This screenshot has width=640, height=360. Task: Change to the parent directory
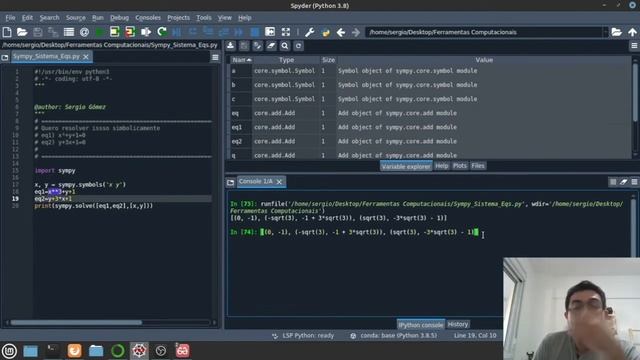tap(632, 32)
